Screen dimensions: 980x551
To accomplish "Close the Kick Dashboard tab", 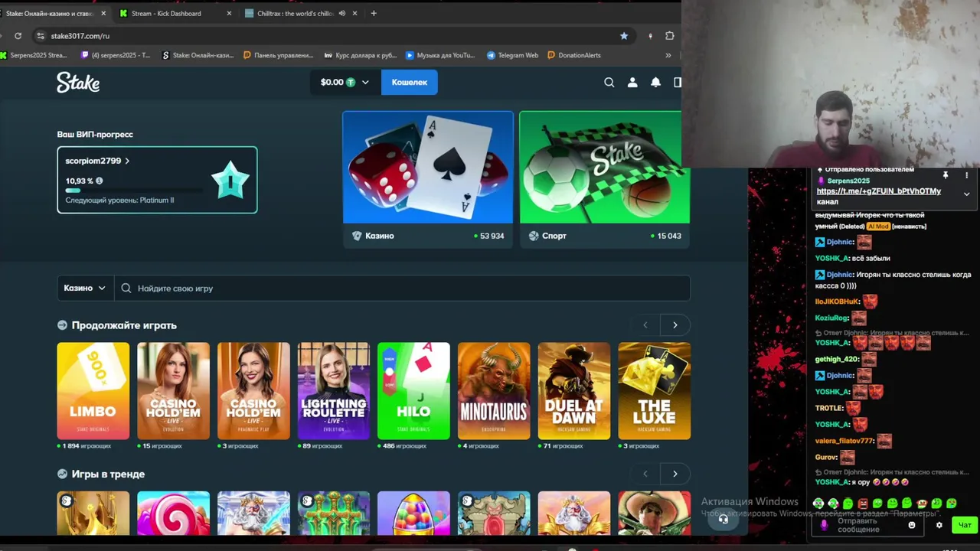I will tap(229, 13).
